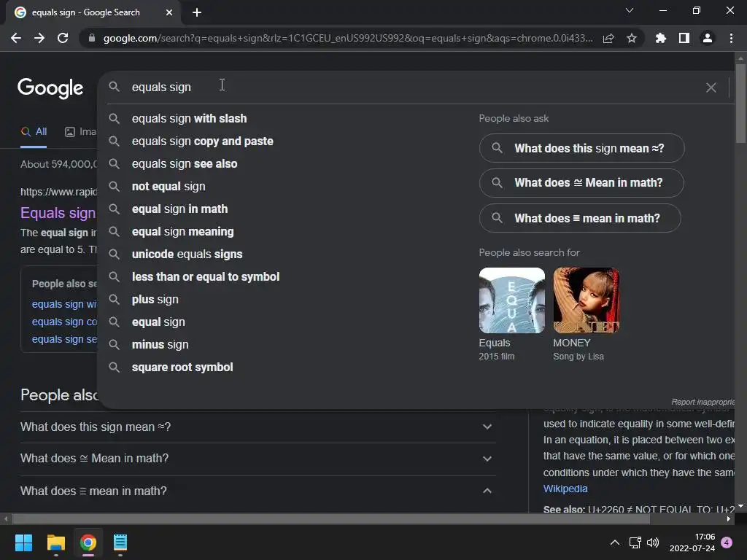Open the Wikipedia link in knowledge panel
Image resolution: width=747 pixels, height=560 pixels.
click(x=565, y=489)
